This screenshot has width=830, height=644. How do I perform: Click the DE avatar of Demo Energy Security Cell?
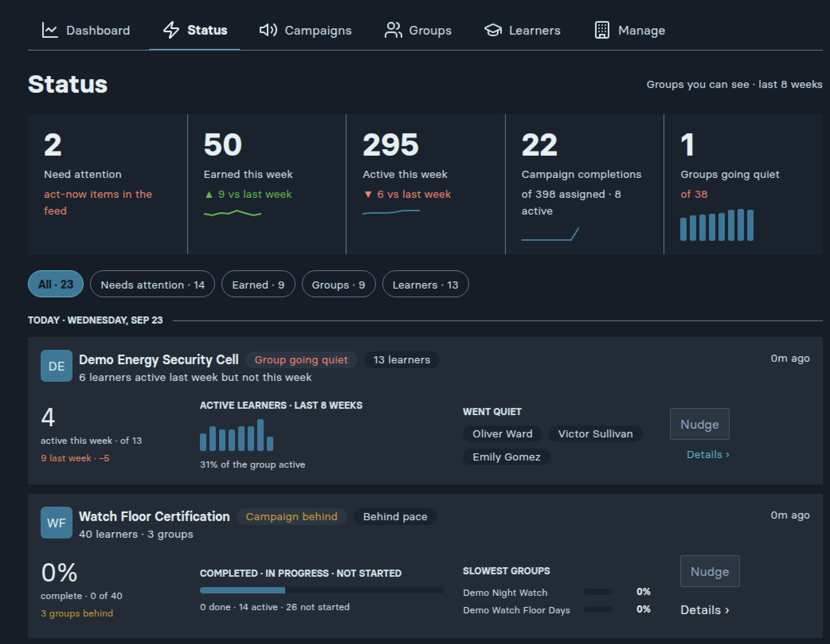tap(57, 366)
